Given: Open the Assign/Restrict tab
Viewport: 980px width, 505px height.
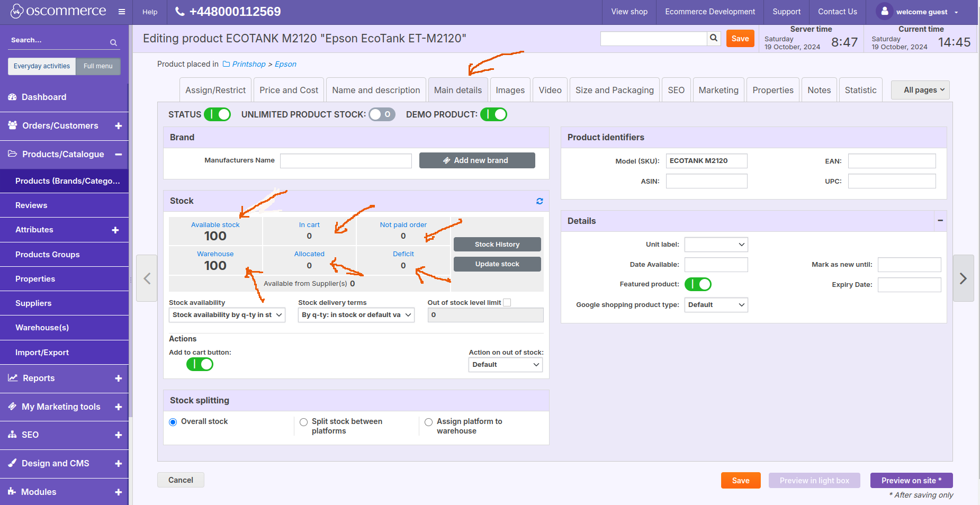Looking at the screenshot, I should (x=215, y=91).
